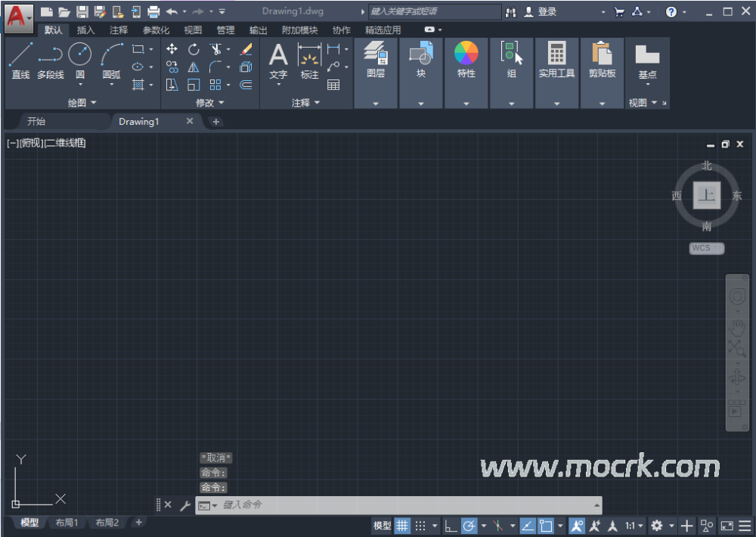The height and width of the screenshot is (537, 756).
Task: Click the Polyline (多段线) tool
Action: pos(51,61)
